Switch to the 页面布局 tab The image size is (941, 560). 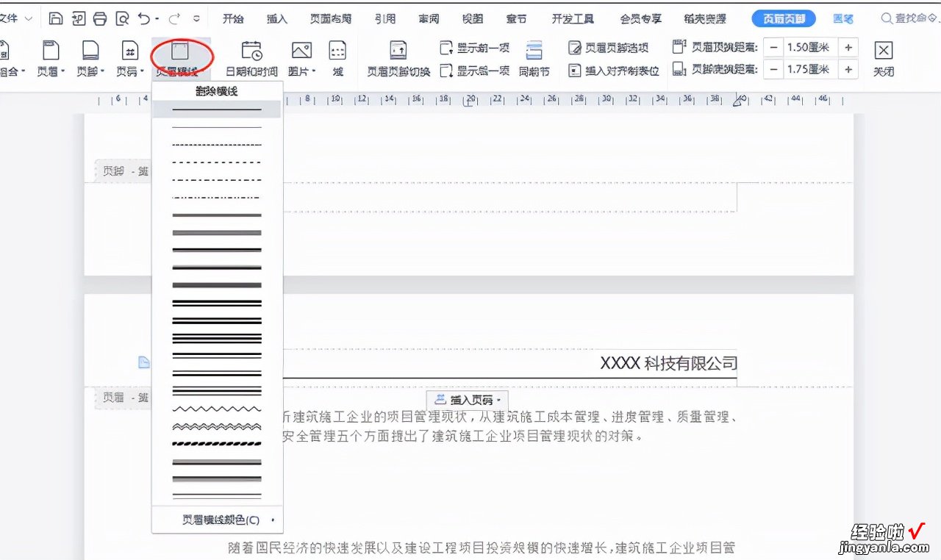coord(331,19)
